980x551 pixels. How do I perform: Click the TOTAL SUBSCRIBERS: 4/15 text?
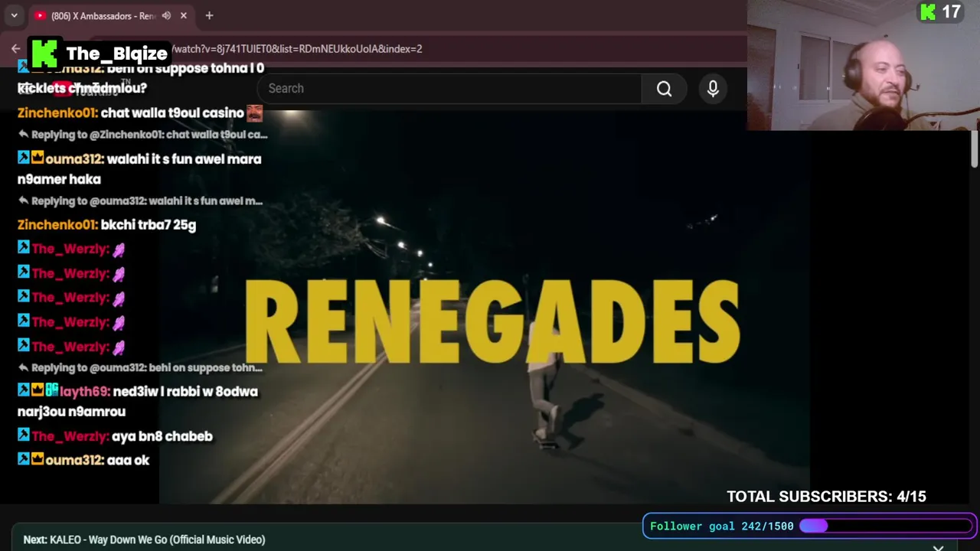[x=826, y=497]
